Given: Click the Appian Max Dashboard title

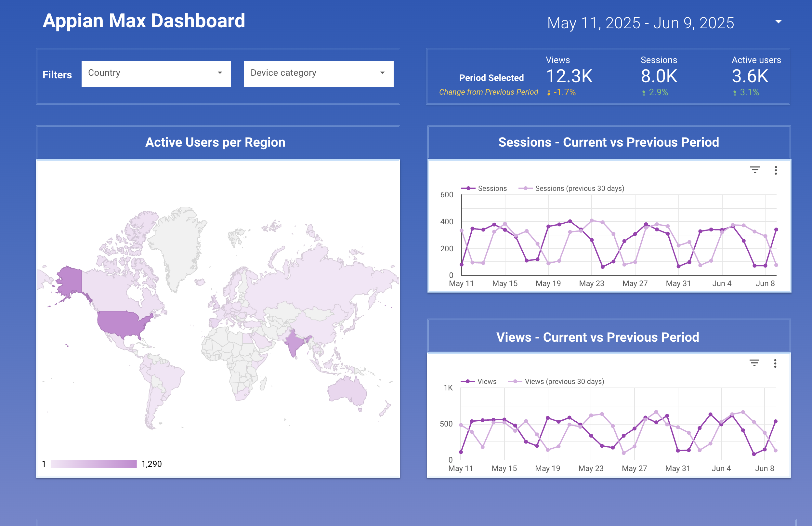Looking at the screenshot, I should [144, 21].
